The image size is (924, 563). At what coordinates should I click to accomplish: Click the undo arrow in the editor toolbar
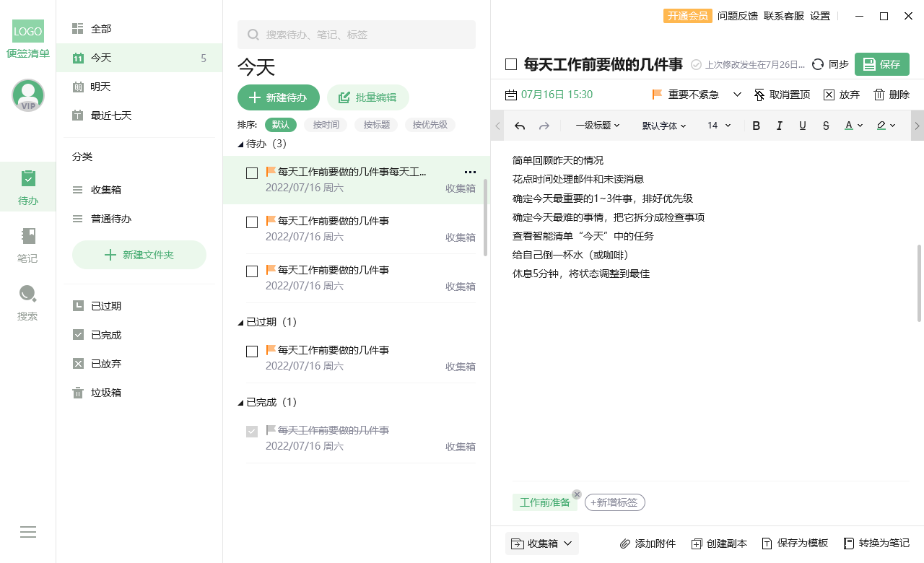click(x=519, y=125)
